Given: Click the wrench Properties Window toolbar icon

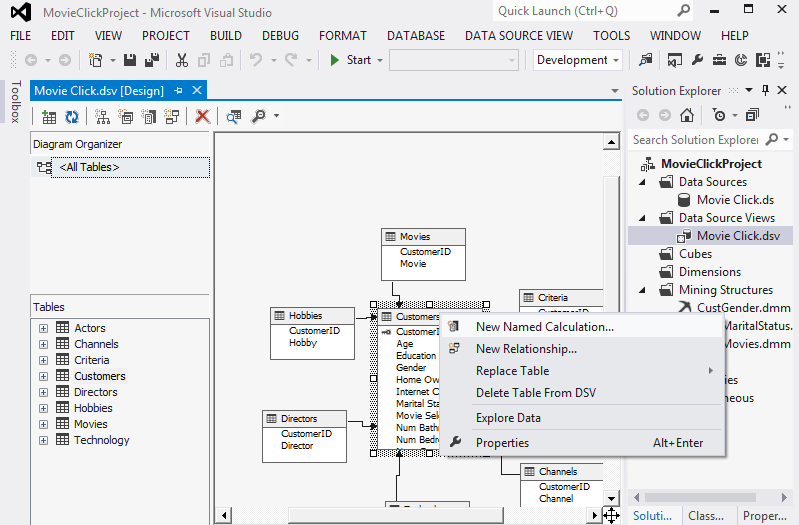Looking at the screenshot, I should pyautogui.click(x=697, y=60).
